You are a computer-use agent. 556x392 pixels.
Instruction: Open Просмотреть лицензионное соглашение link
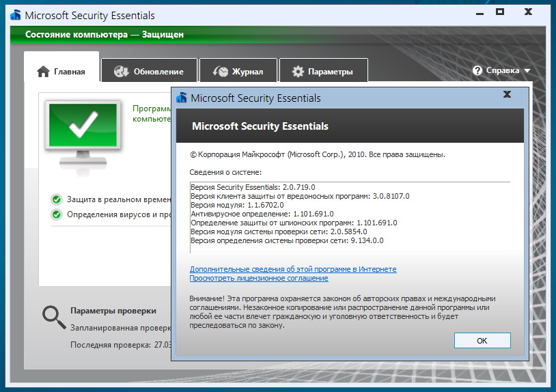[x=259, y=278]
